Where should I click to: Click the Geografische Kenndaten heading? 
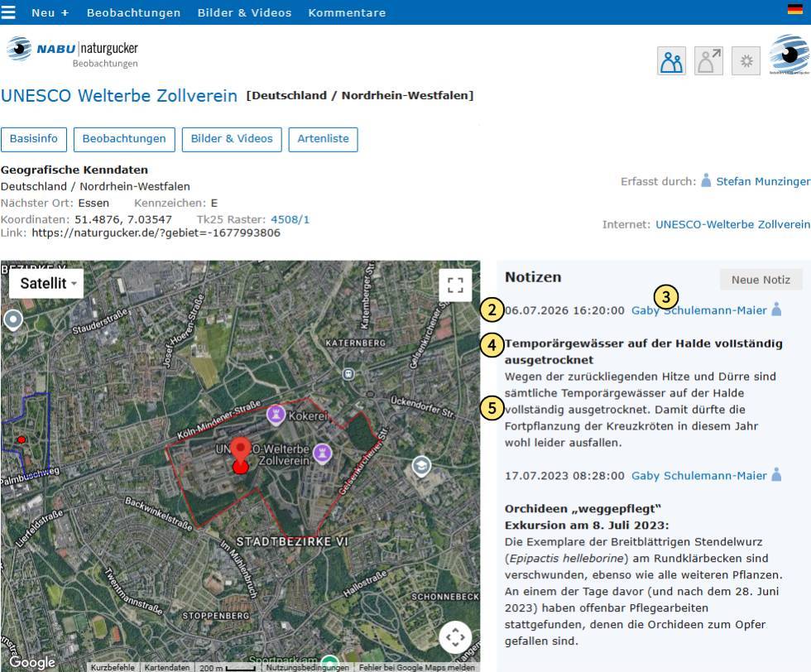pyautogui.click(x=74, y=170)
